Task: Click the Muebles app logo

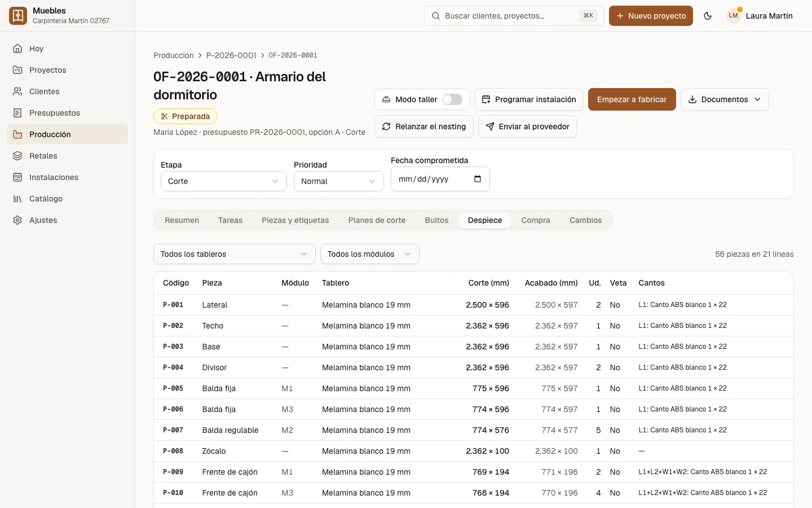Action: (18, 16)
